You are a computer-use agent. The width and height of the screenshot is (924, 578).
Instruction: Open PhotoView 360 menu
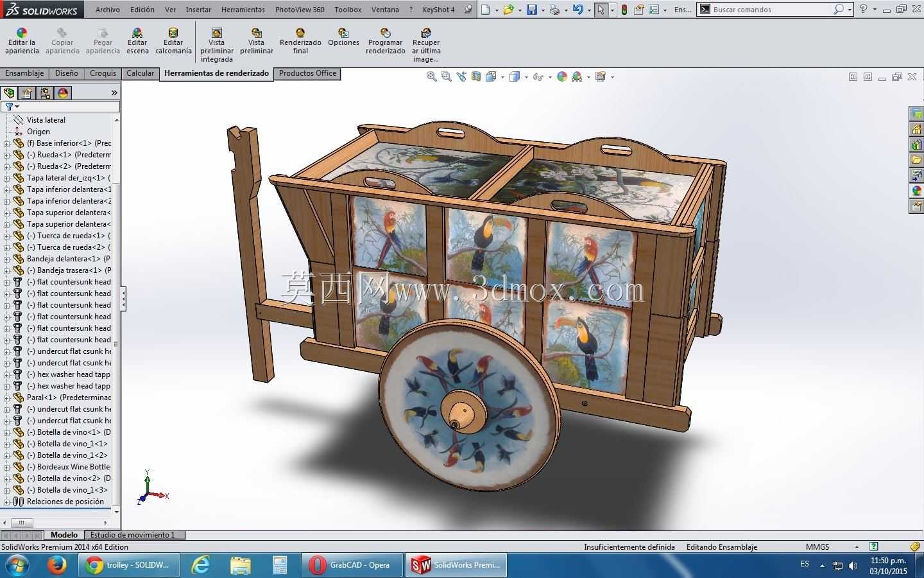click(x=300, y=10)
